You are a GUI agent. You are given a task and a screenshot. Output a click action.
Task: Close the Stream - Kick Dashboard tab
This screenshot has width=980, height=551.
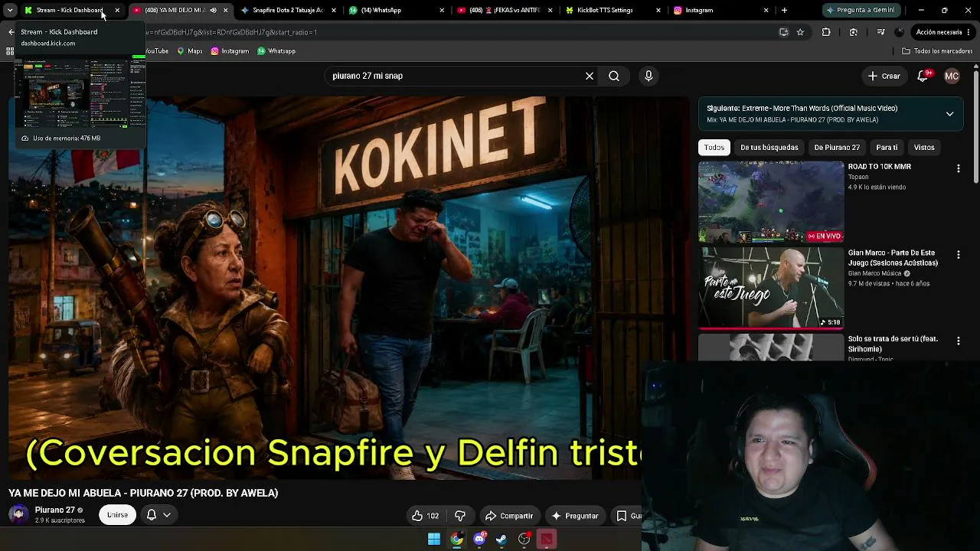tap(117, 10)
